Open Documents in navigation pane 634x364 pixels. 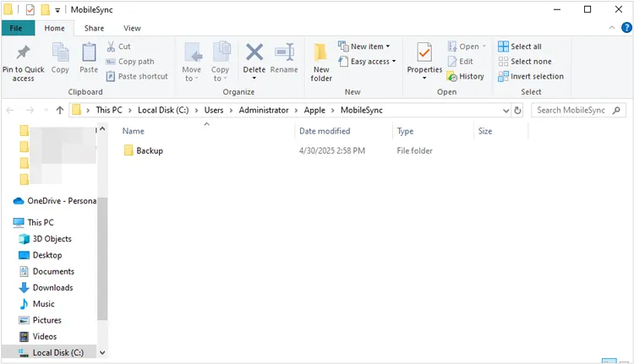(x=46, y=271)
